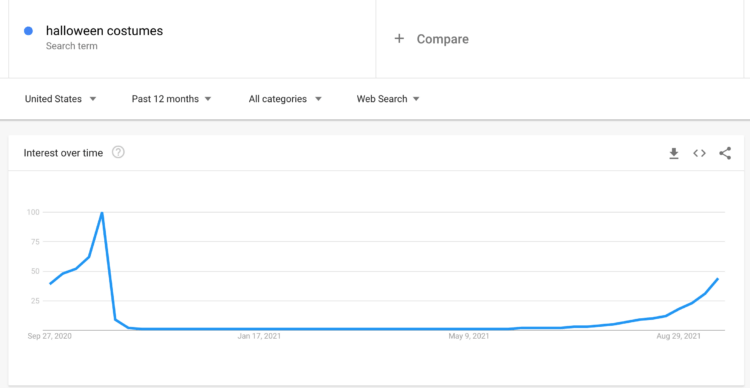This screenshot has width=750, height=388.
Task: Click the rightmost end of the trend line
Action: click(x=717, y=279)
